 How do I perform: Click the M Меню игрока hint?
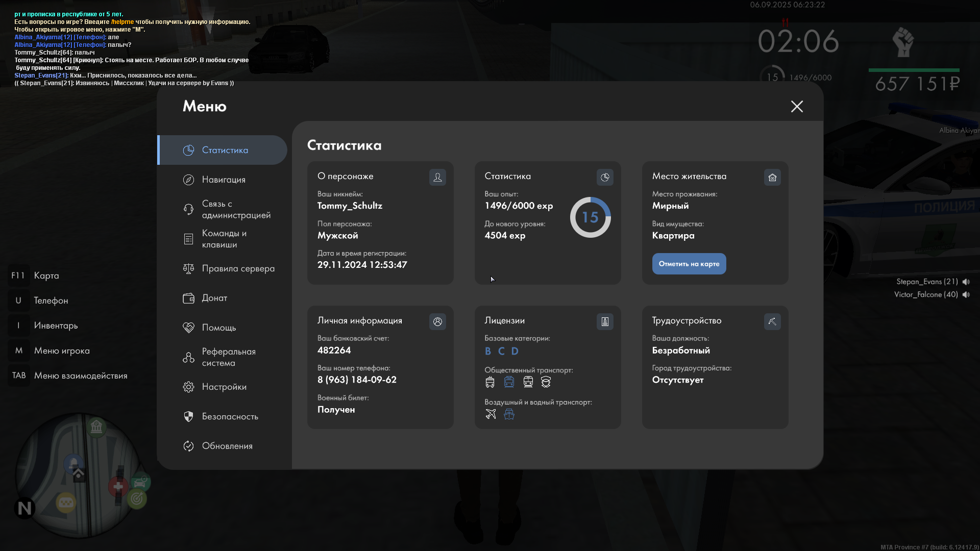pyautogui.click(x=50, y=350)
